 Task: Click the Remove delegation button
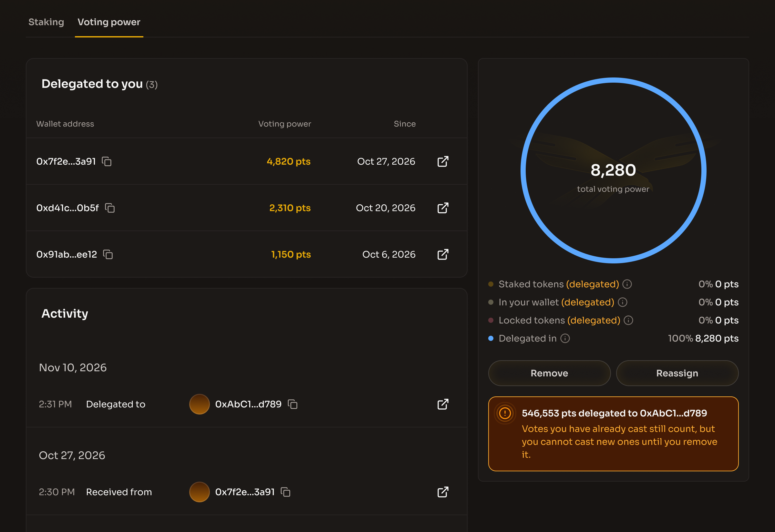[x=549, y=373]
